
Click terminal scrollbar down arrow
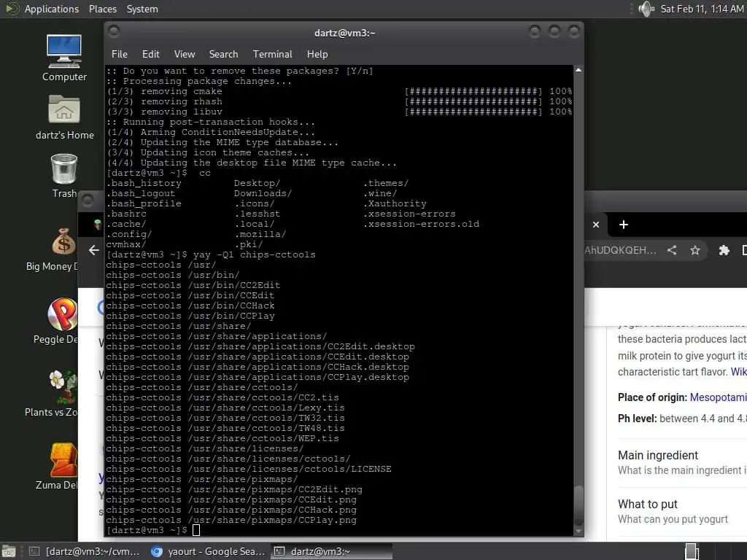click(x=578, y=531)
